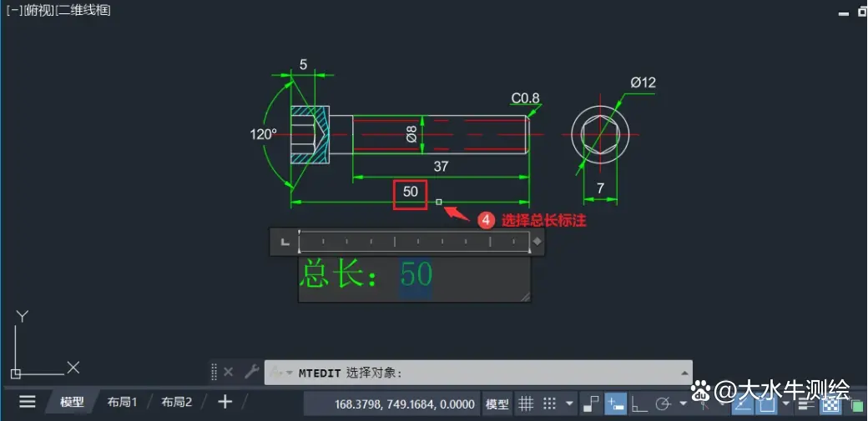The width and height of the screenshot is (868, 421).
Task: Toggle infer constraints status bar icon
Action: (591, 403)
